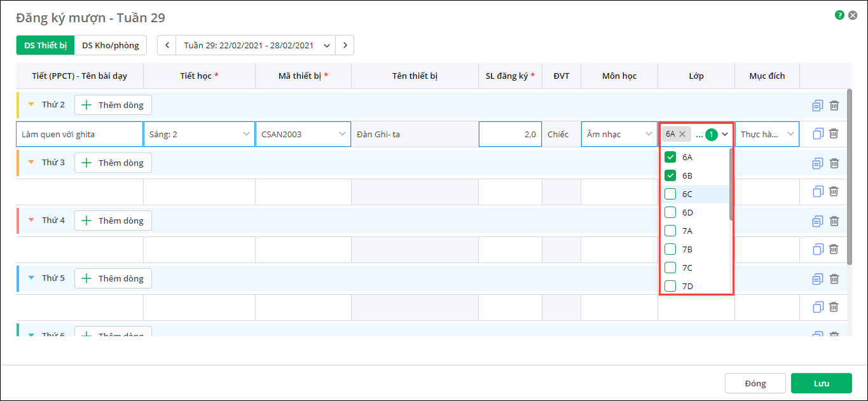Collapse the Thứ 3 section
The width and height of the screenshot is (868, 401).
[x=31, y=163]
